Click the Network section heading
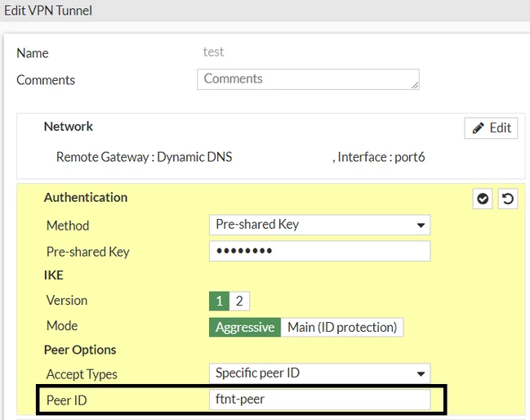Screen dimensions: 530x420 coord(69,127)
